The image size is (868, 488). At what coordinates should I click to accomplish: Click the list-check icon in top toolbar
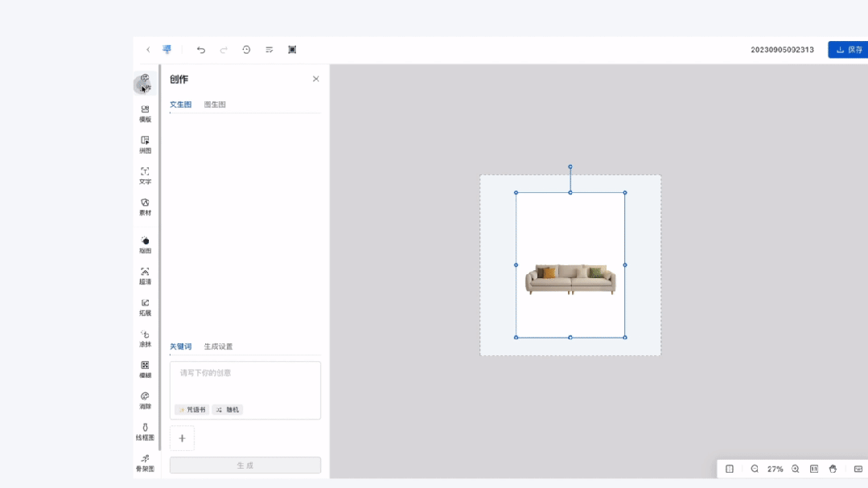click(x=269, y=50)
